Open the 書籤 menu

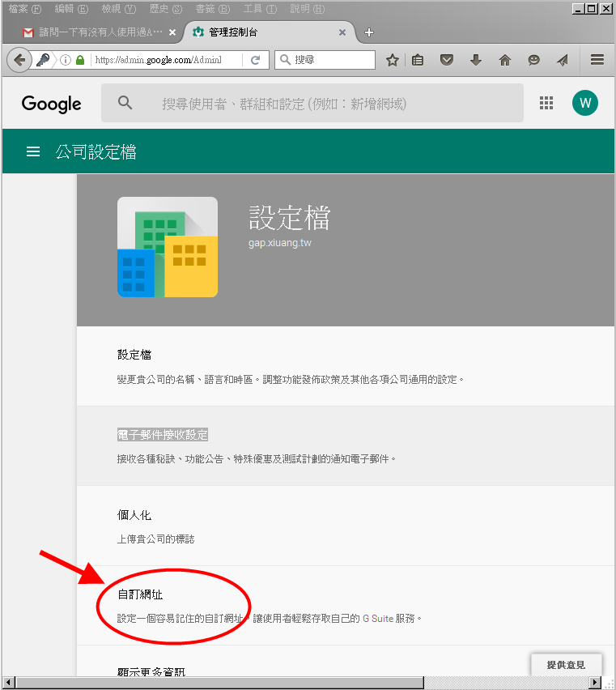213,9
